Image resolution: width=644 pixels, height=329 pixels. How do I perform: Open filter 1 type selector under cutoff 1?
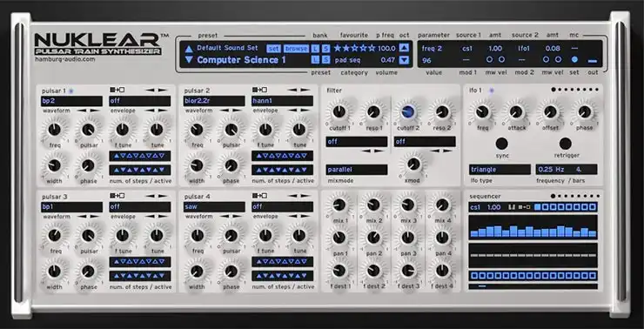point(357,142)
